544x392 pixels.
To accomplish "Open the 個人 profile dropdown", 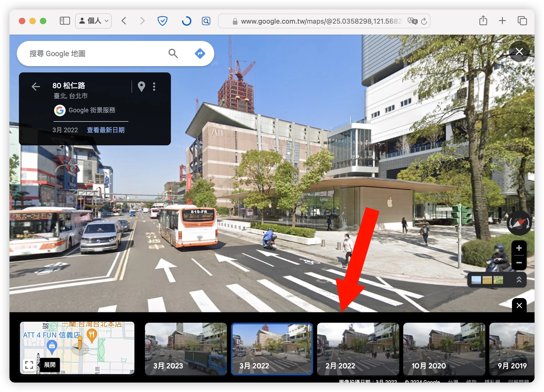I will coord(93,21).
